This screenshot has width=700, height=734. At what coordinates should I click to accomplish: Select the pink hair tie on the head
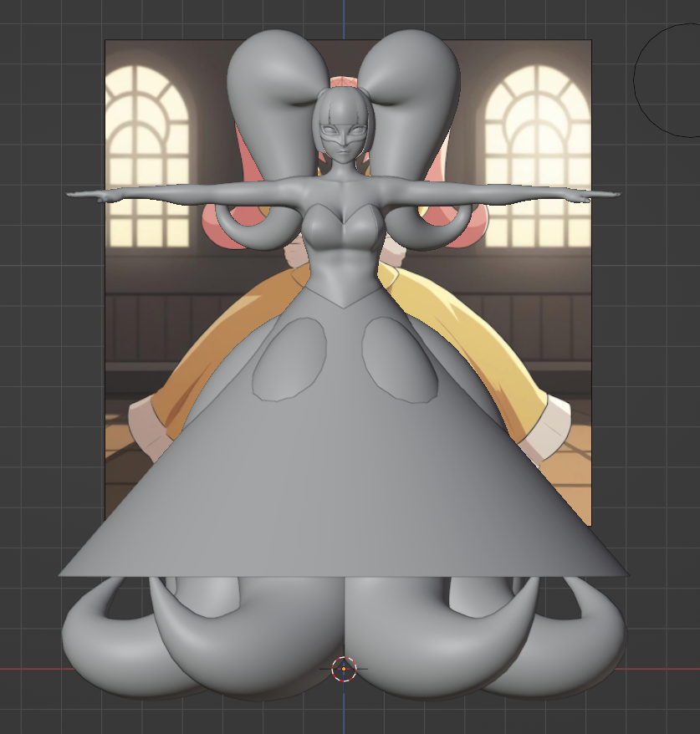344,80
